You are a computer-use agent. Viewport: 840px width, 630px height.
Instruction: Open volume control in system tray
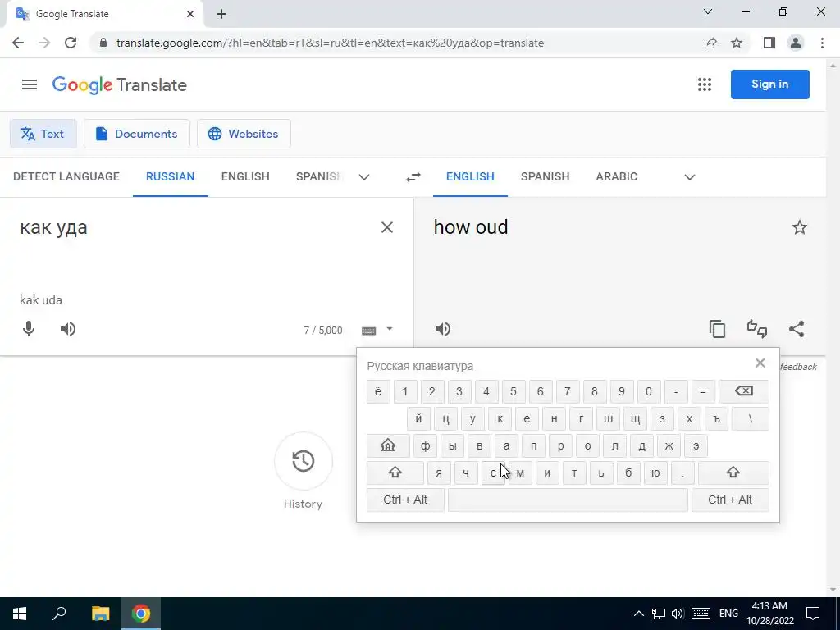[x=678, y=614]
